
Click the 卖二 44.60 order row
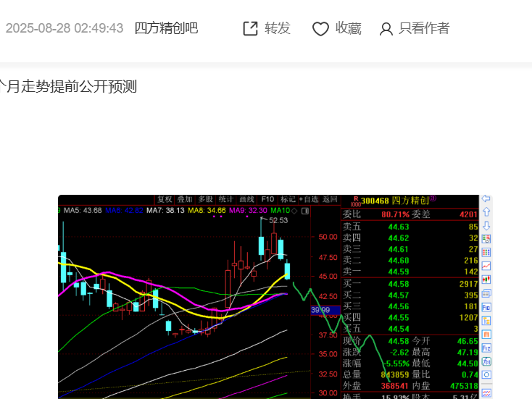pyautogui.click(x=410, y=261)
